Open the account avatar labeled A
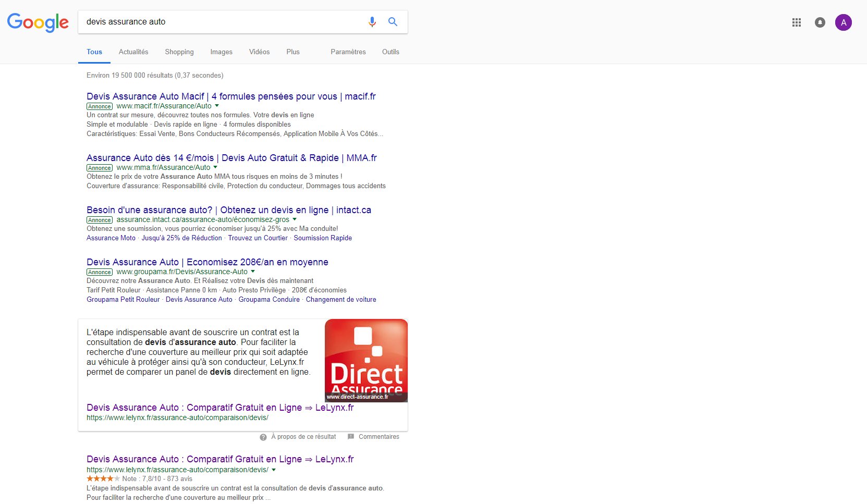The height and width of the screenshot is (504, 867). (844, 22)
